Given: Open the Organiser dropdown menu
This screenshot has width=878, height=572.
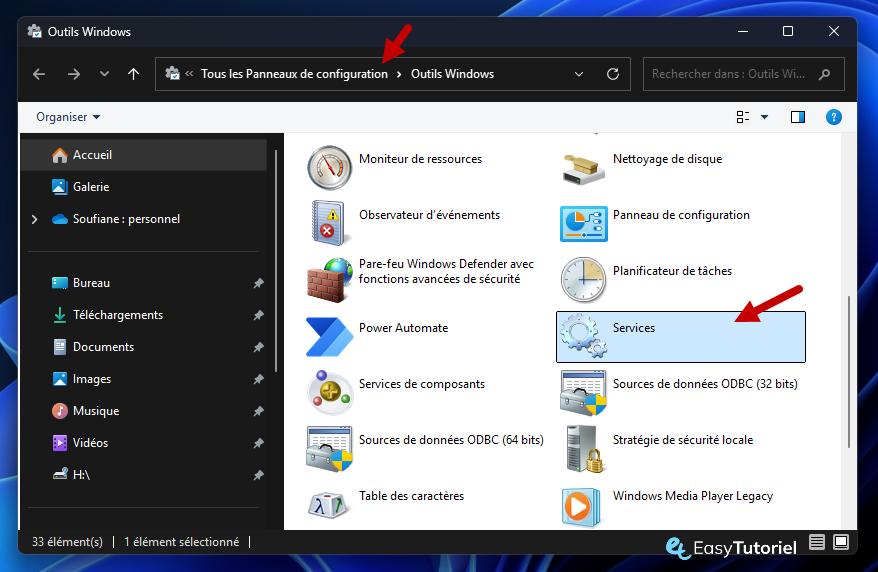Looking at the screenshot, I should point(68,117).
